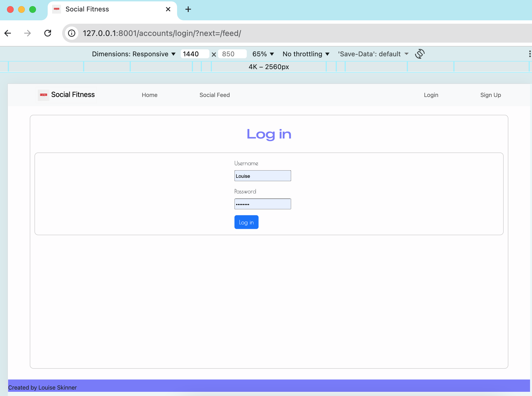Click the browser back arrow
The height and width of the screenshot is (396, 532).
(8, 33)
